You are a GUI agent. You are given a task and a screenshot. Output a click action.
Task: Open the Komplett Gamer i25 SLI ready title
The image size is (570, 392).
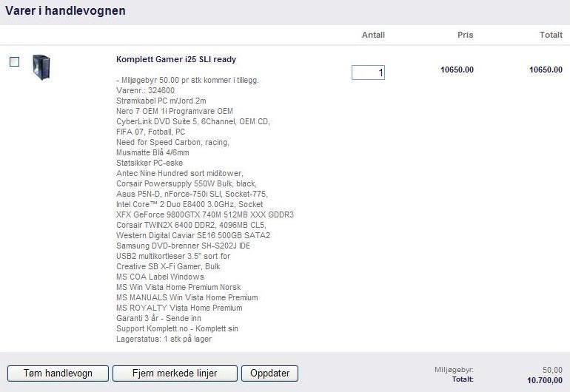[x=176, y=59]
